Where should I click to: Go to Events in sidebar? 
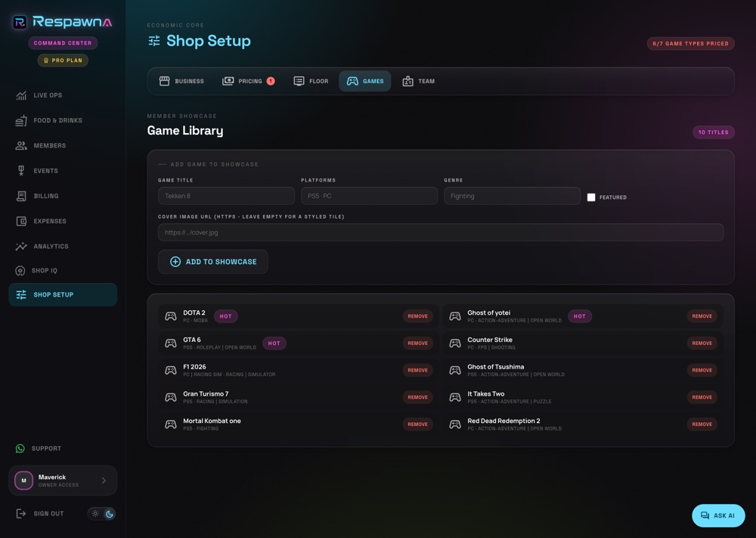click(63, 171)
